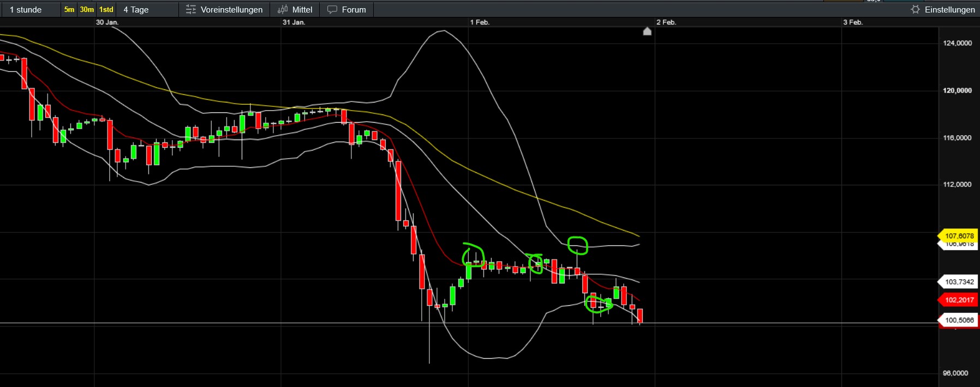Select the 5m timeframe shortcut
980x387 pixels.
[69, 9]
